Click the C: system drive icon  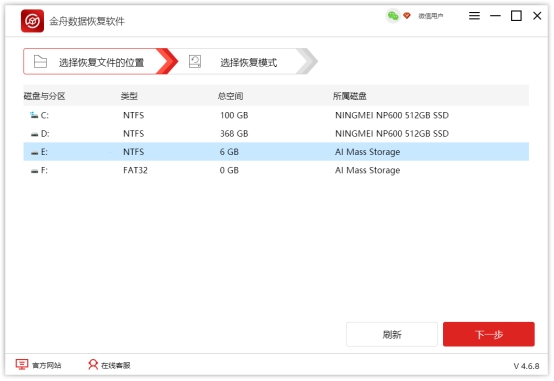coord(34,115)
